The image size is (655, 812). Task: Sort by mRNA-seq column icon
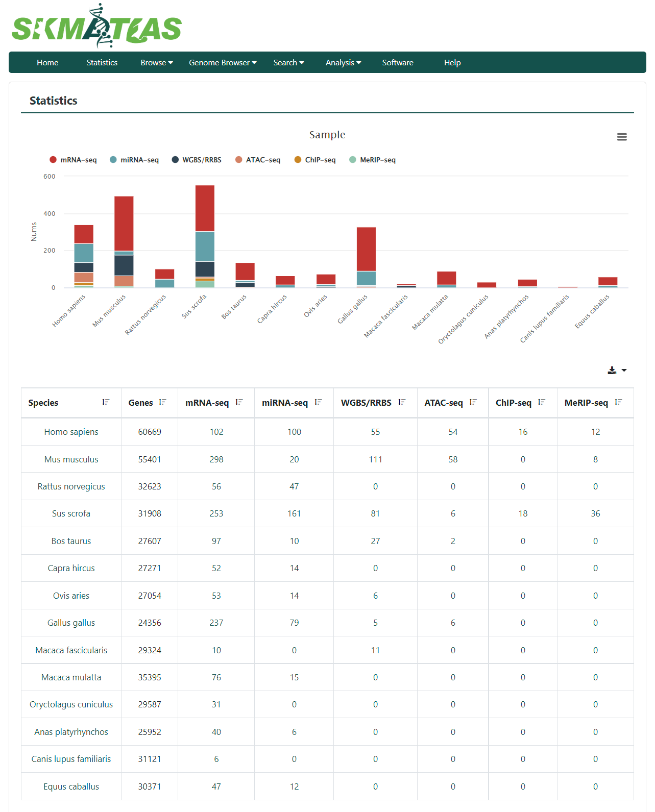[x=239, y=402]
